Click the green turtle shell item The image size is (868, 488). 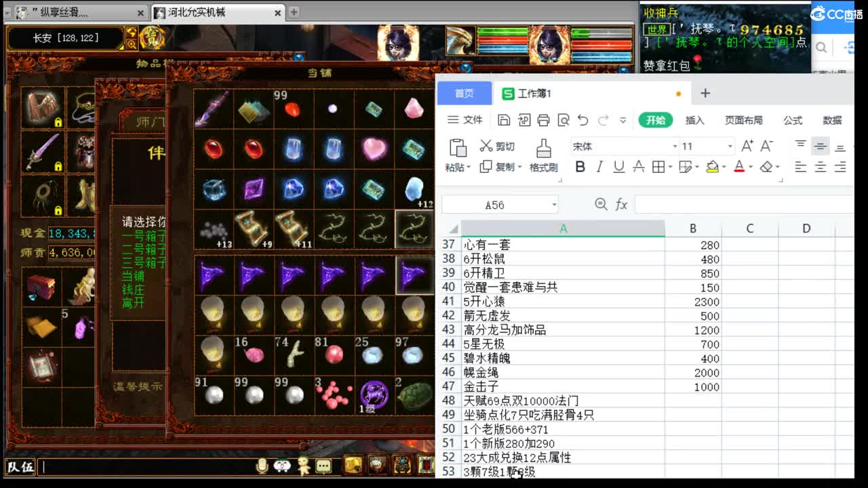click(413, 395)
